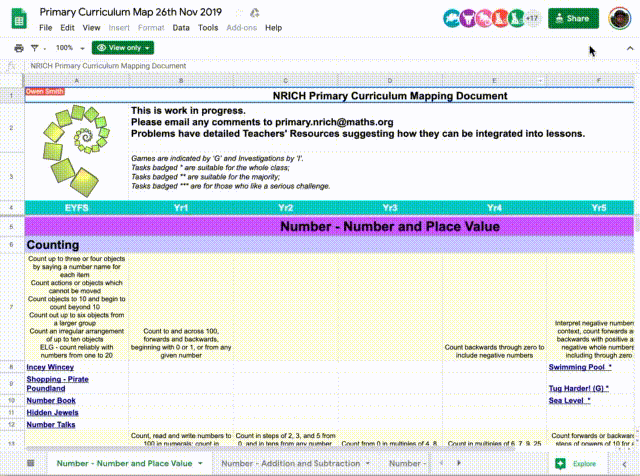Open the Data menu
Screen dimensions: 640x476
coord(181,28)
